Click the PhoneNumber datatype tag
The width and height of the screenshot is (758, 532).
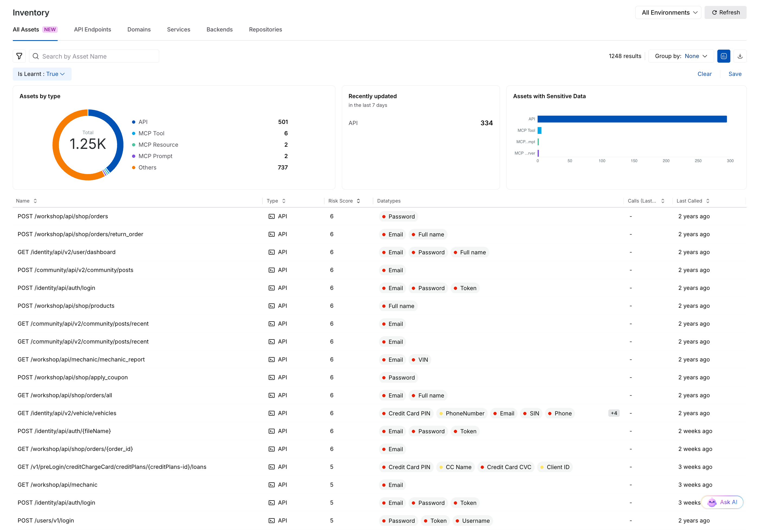tap(461, 414)
